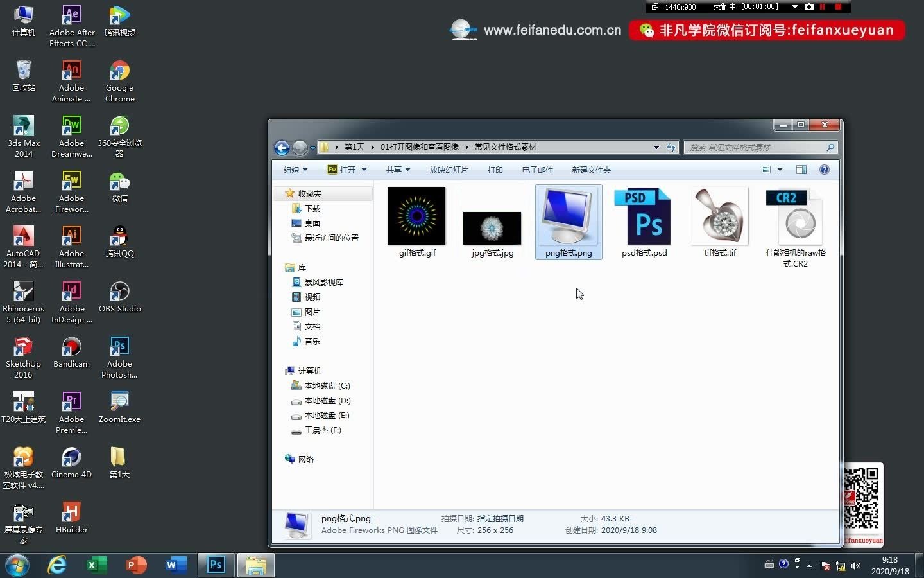Toggle the preview pane button
The width and height of the screenshot is (924, 578).
(801, 170)
